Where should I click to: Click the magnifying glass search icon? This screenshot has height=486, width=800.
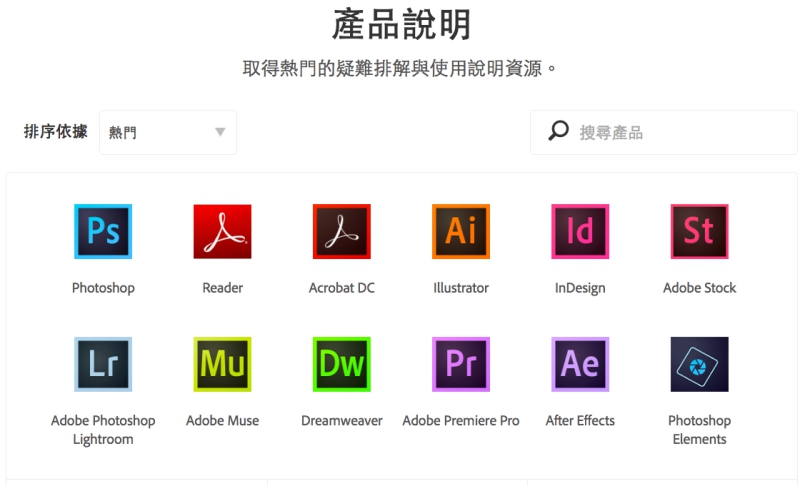tap(559, 131)
